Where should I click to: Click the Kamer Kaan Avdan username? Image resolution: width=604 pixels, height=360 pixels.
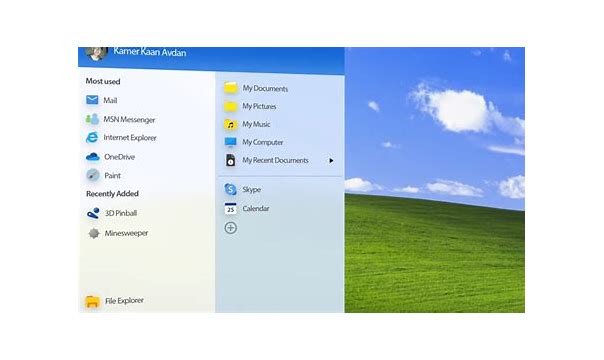click(150, 52)
